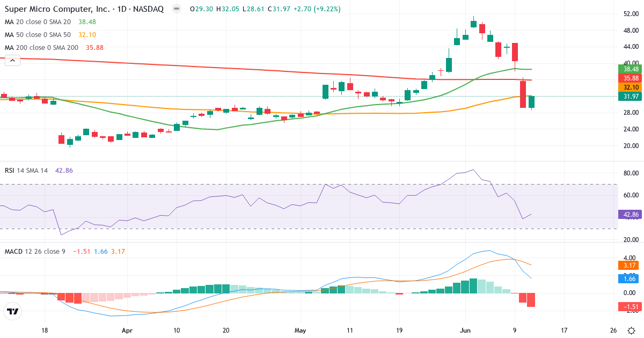Click the -1.51 histogram label

click(x=630, y=307)
